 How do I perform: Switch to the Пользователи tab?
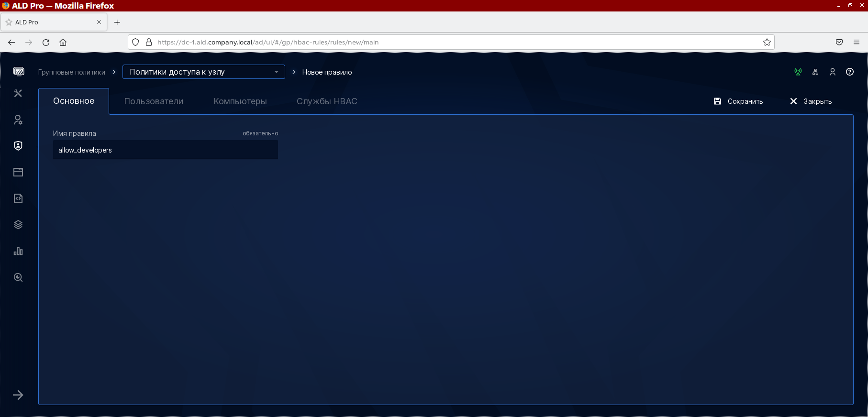[x=154, y=101]
